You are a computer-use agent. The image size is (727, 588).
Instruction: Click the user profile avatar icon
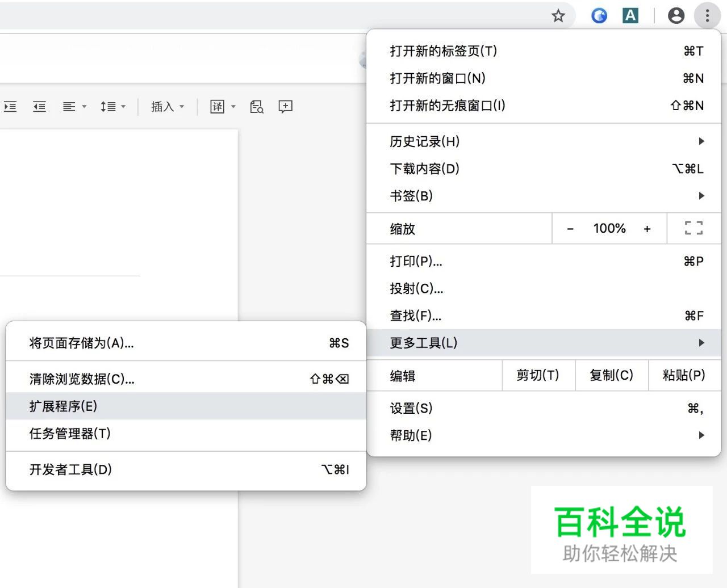click(676, 16)
